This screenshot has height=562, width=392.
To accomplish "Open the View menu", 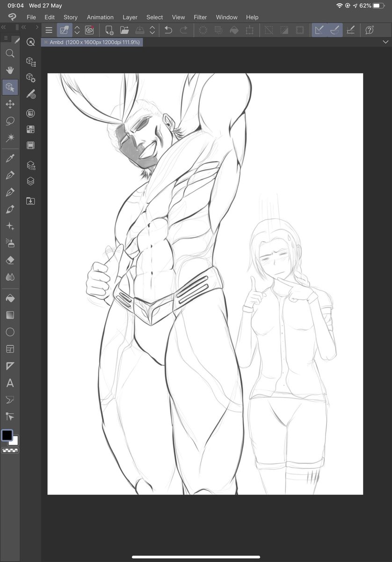I will tap(178, 17).
